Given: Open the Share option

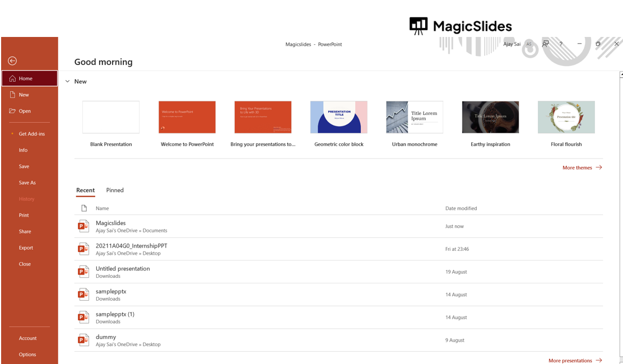Looking at the screenshot, I should coord(30,231).
